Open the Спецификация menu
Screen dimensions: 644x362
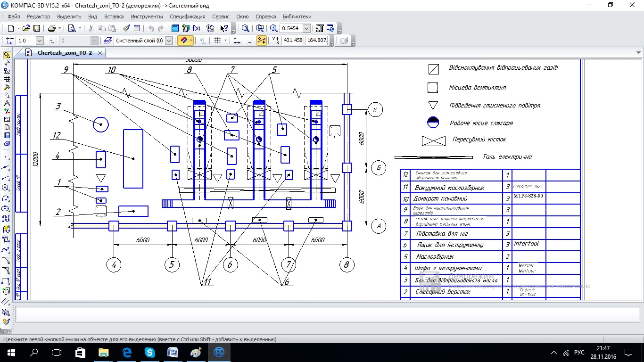click(x=188, y=16)
